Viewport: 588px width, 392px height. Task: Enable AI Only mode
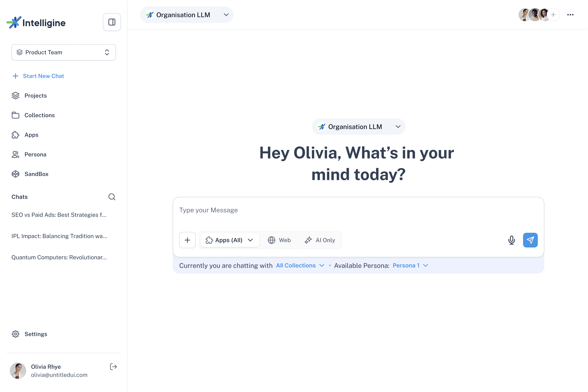[320, 240]
